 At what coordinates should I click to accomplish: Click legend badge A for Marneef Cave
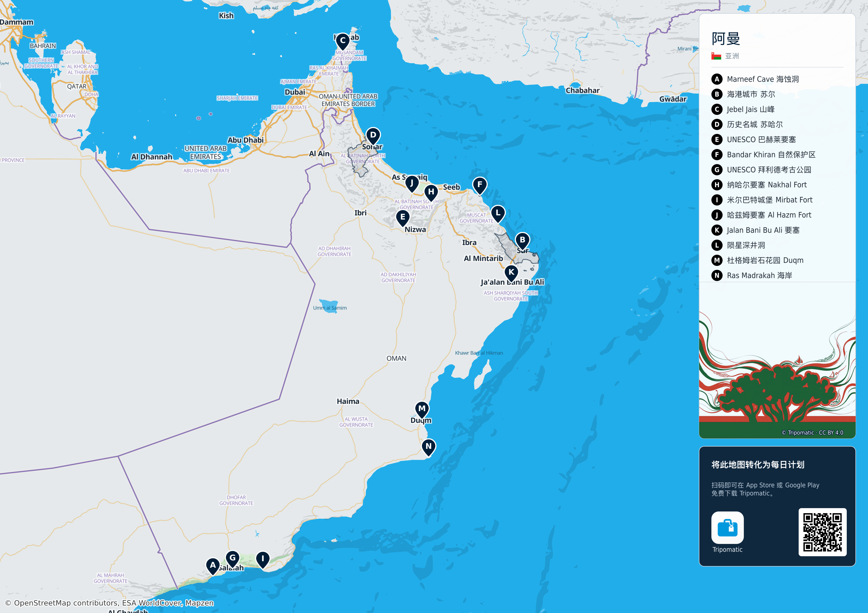click(x=717, y=79)
